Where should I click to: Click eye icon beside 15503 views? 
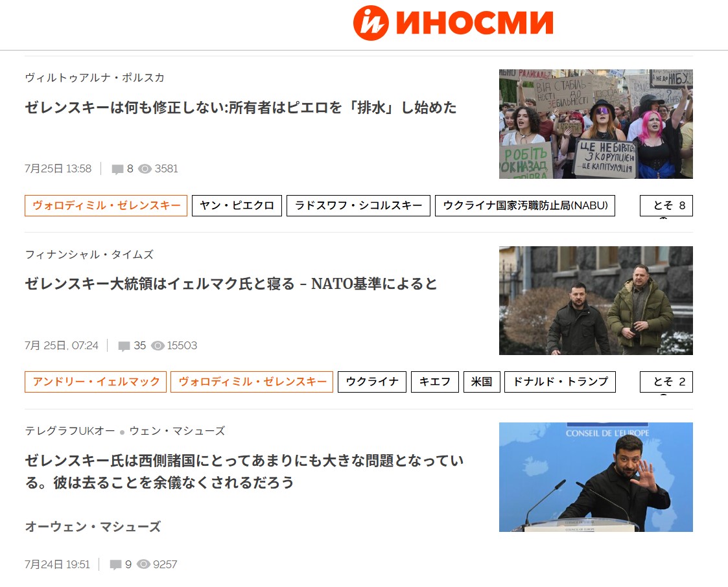click(x=158, y=346)
